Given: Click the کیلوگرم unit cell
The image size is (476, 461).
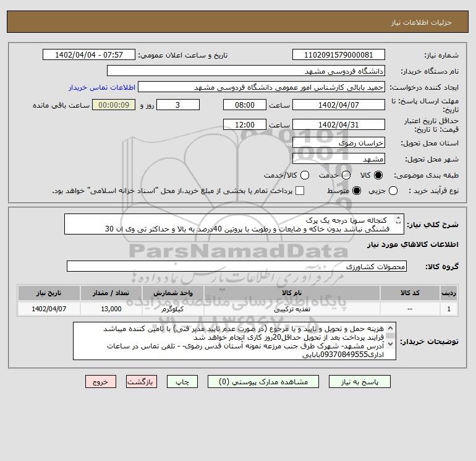Looking at the screenshot, I should tap(172, 309).
